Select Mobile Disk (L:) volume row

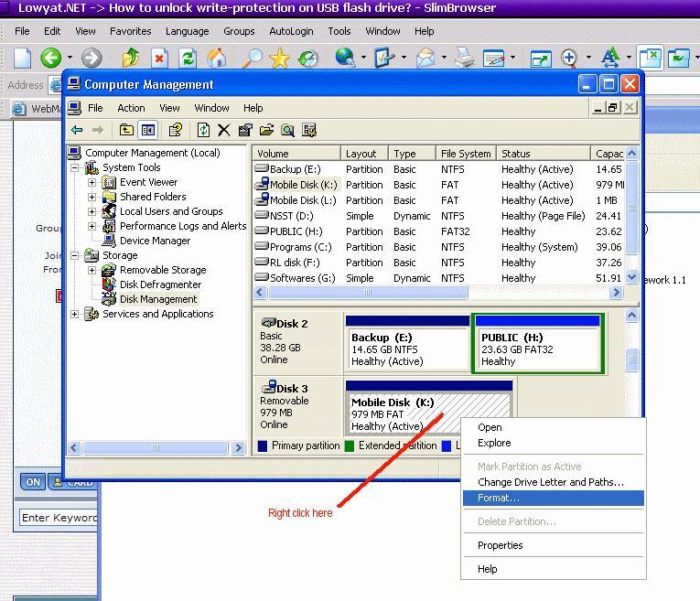tap(438, 200)
